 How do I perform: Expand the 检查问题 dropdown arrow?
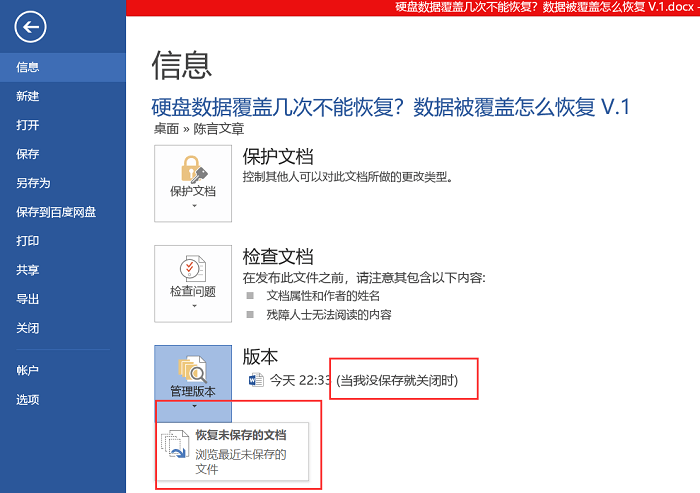pos(194,306)
